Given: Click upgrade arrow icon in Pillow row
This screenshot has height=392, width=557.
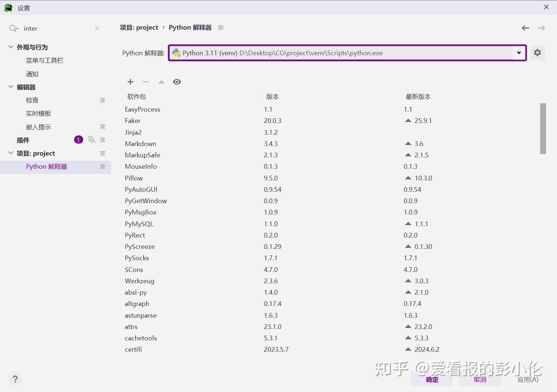Looking at the screenshot, I should (x=408, y=178).
